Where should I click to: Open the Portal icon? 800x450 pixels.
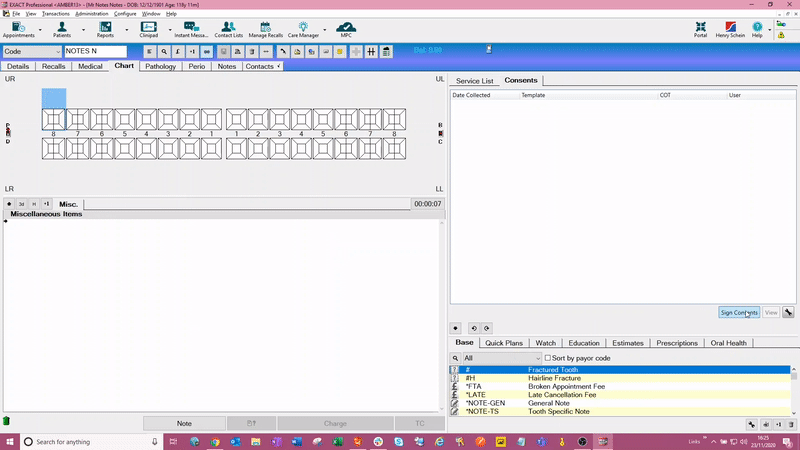(701, 30)
